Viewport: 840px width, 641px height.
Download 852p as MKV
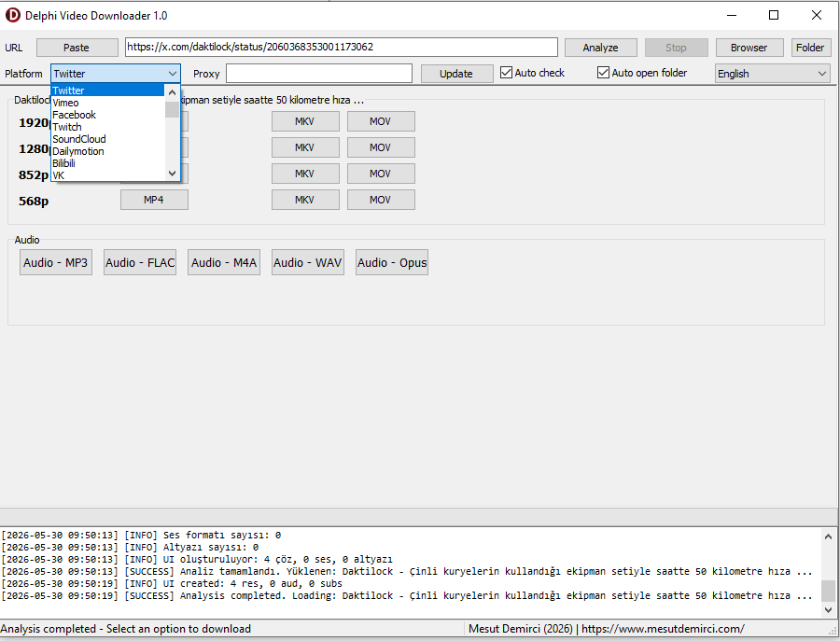click(305, 174)
